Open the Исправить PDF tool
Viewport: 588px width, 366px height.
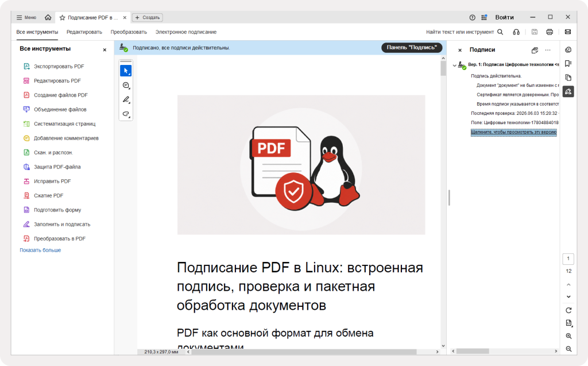(x=47, y=181)
